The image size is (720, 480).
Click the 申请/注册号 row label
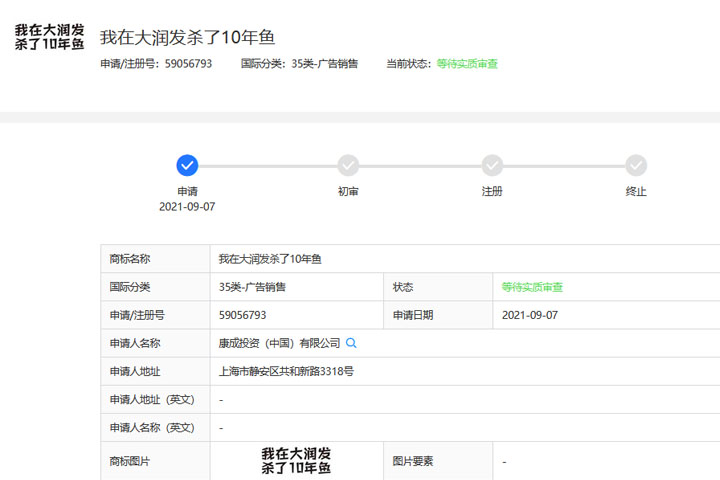tap(137, 315)
